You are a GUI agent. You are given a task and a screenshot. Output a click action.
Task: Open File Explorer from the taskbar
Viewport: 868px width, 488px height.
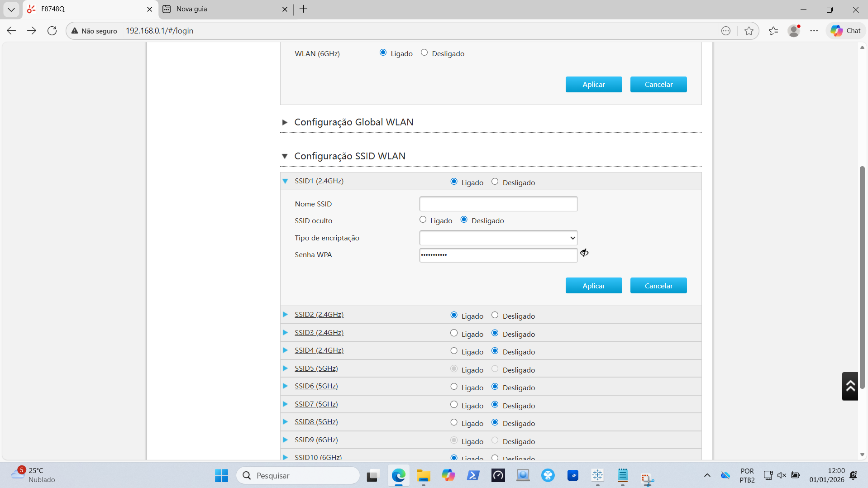coord(423,475)
